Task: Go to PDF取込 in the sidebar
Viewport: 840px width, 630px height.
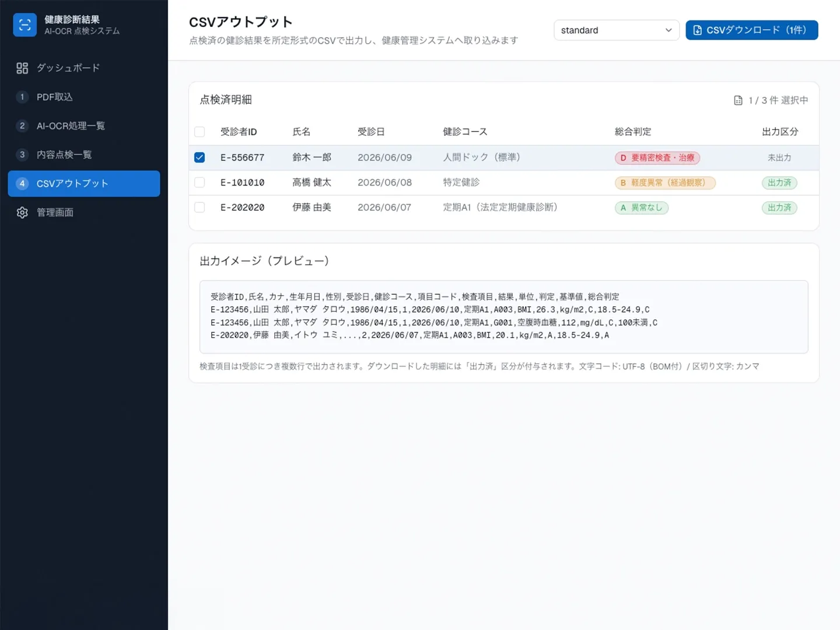Action: [84, 97]
